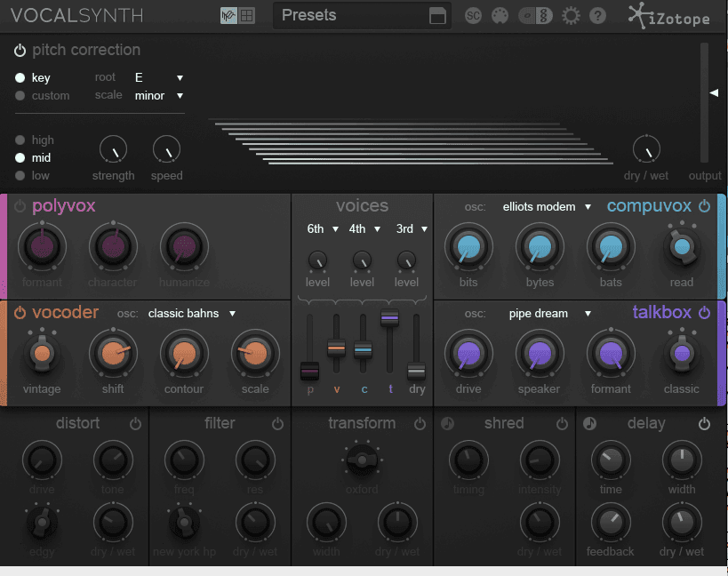This screenshot has width=728, height=576.
Task: Select the high range radio button
Action: pyautogui.click(x=20, y=140)
